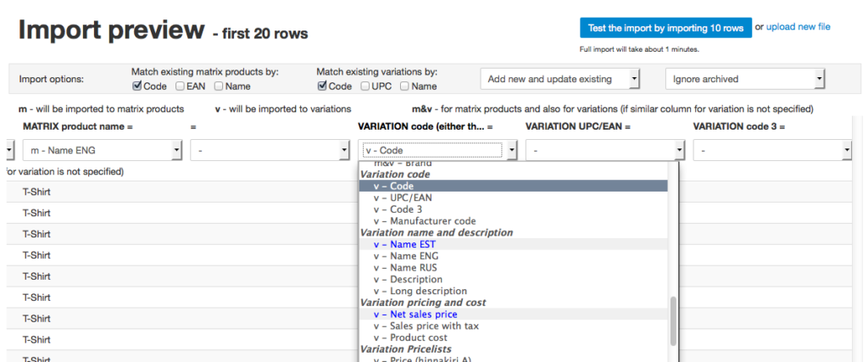Select v - Manufacturer code option
This screenshot has width=868, height=362.
coord(513,221)
